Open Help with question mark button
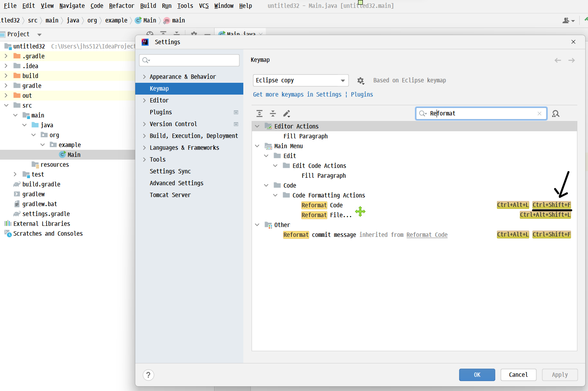Image resolution: width=588 pixels, height=391 pixels. (148, 375)
